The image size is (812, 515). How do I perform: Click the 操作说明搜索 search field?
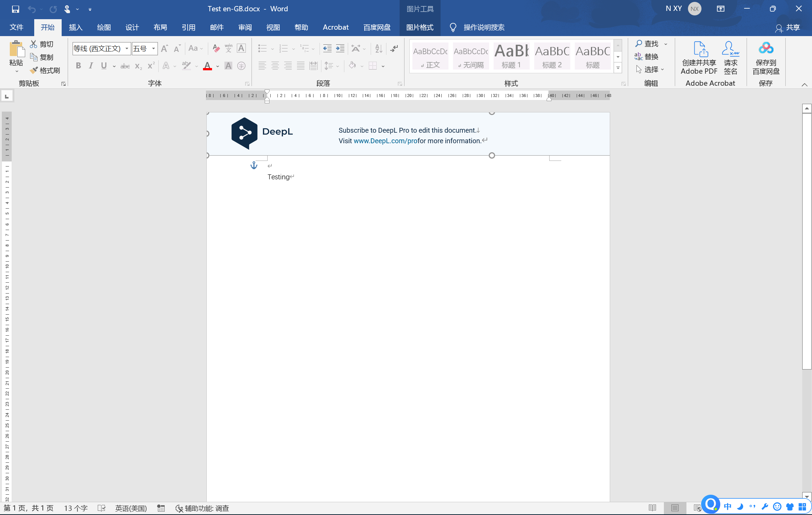coord(484,27)
